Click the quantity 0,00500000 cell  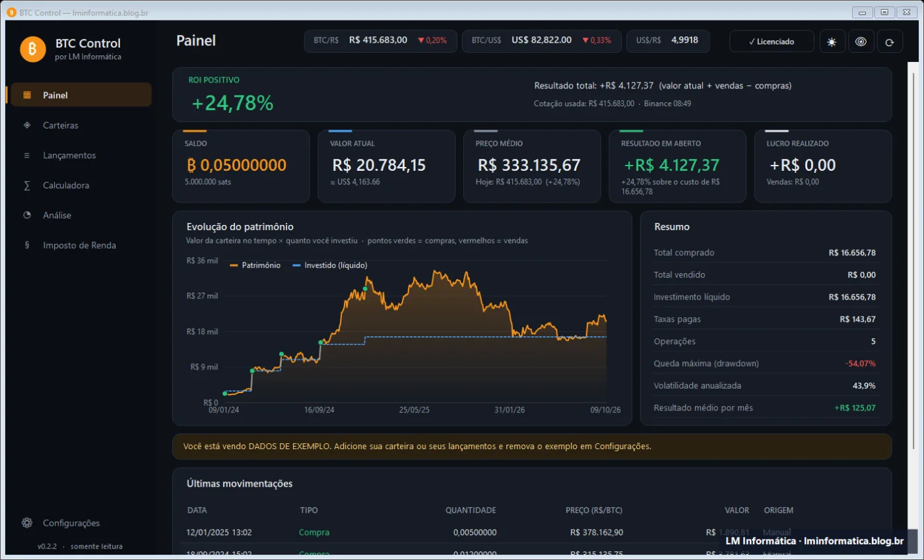pos(475,532)
